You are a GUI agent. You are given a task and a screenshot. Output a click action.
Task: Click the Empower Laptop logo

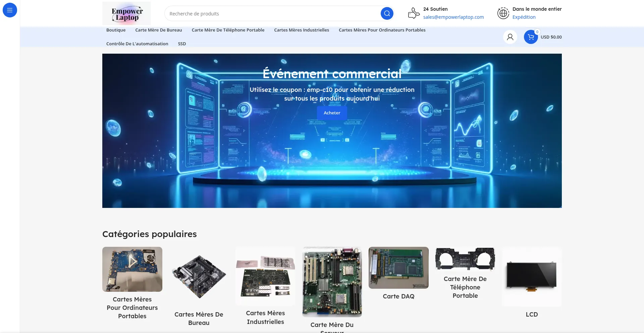tap(126, 13)
